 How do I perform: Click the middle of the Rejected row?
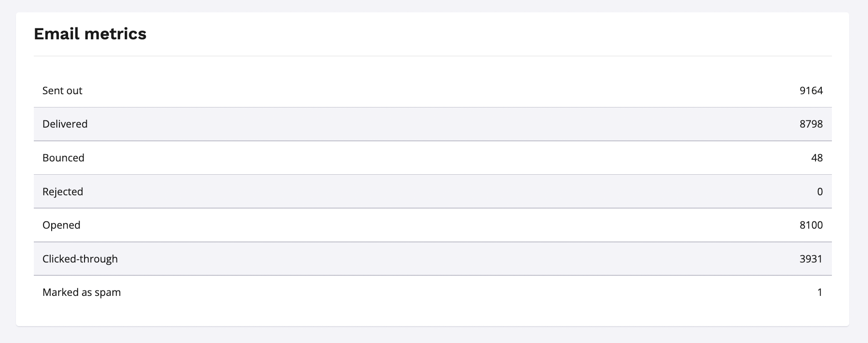point(433,192)
